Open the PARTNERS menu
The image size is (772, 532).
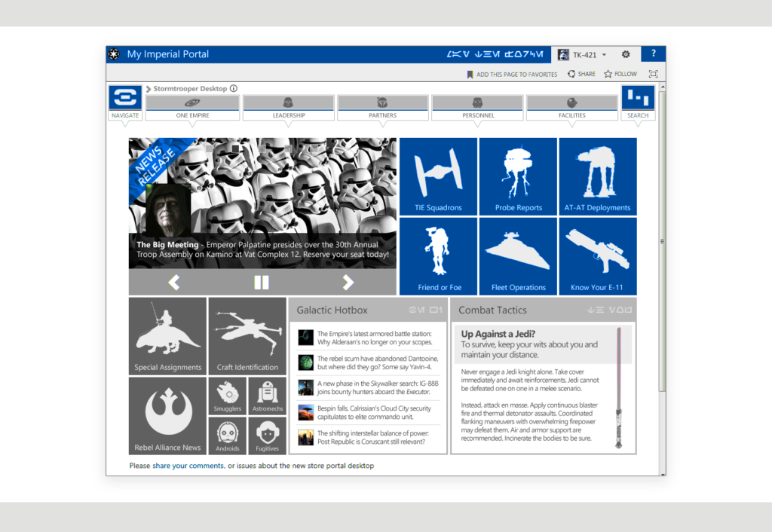tap(382, 108)
